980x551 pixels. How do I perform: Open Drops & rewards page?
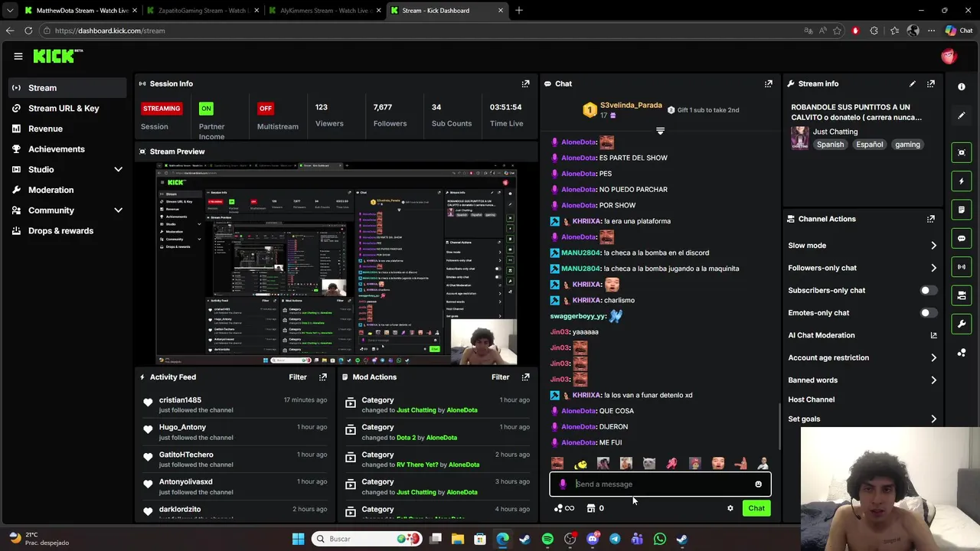pyautogui.click(x=67, y=230)
